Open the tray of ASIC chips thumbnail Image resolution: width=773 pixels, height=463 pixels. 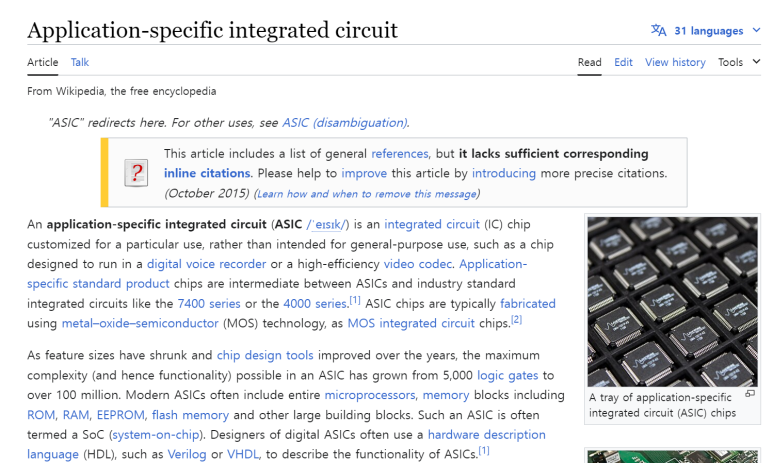[672, 302]
